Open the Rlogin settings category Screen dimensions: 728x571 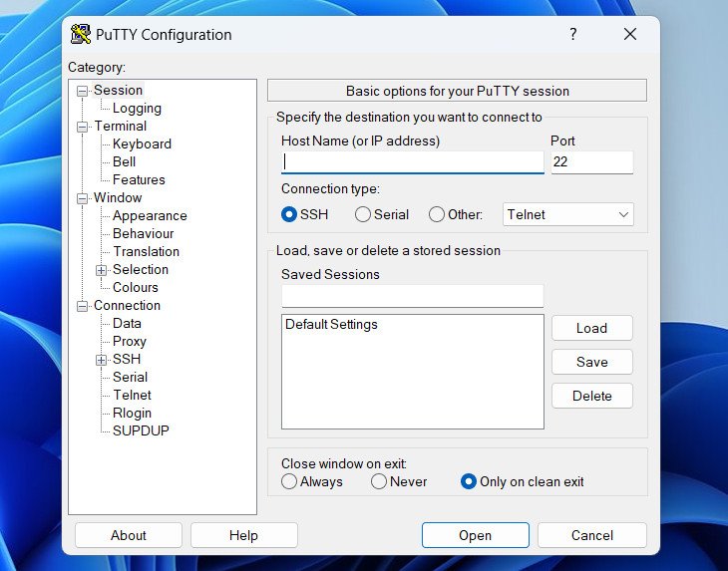point(132,413)
